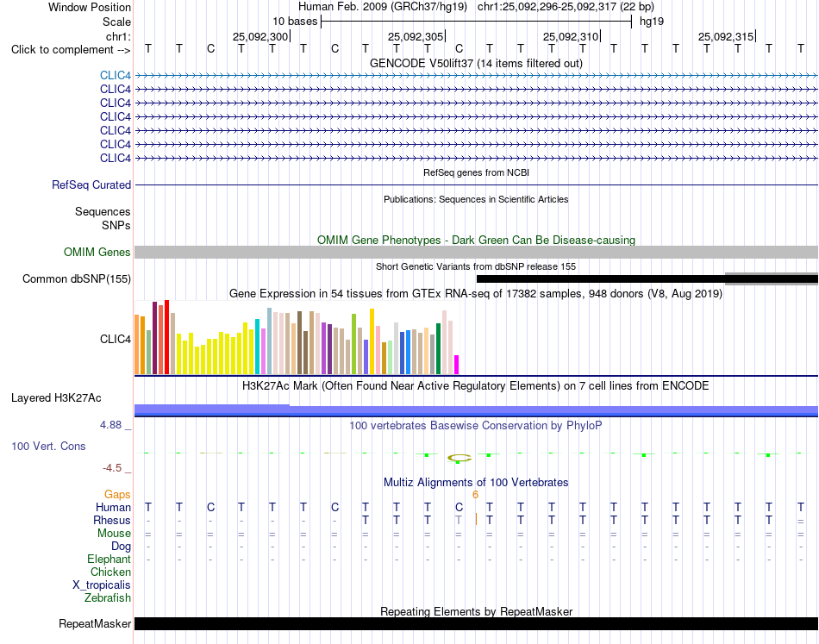Select the Chicken alignment row label
Viewport: 819px width, 644px height.
point(110,572)
